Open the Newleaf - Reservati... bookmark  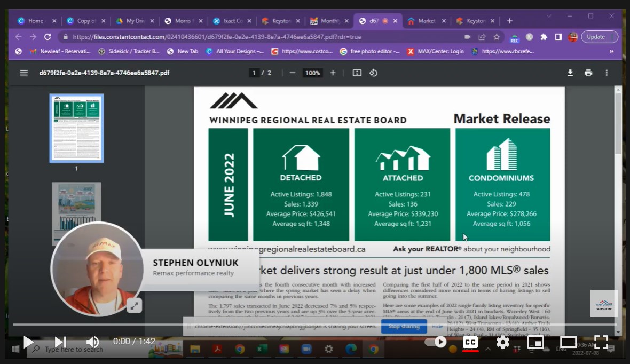tap(60, 51)
